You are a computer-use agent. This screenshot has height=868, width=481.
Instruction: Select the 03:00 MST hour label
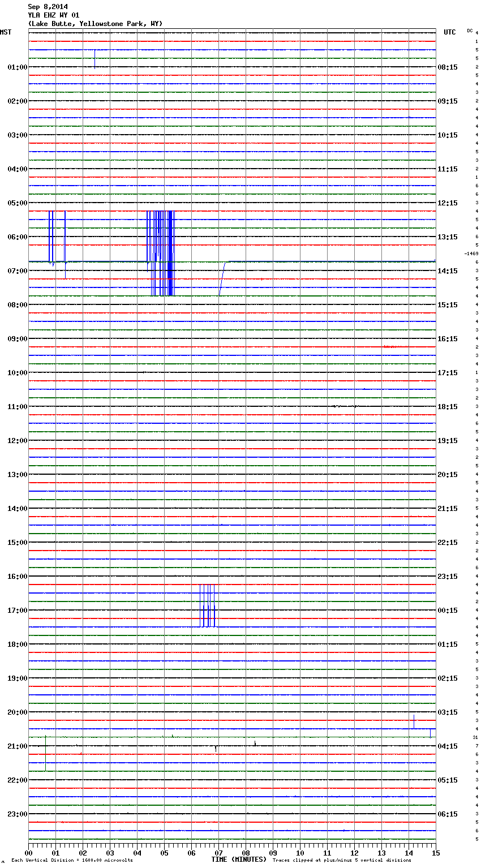coord(18,135)
